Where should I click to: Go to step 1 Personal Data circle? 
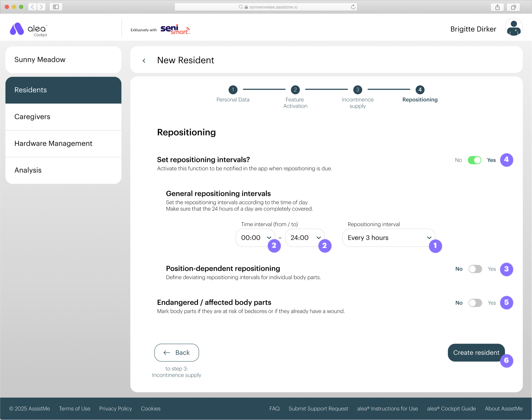pyautogui.click(x=233, y=90)
